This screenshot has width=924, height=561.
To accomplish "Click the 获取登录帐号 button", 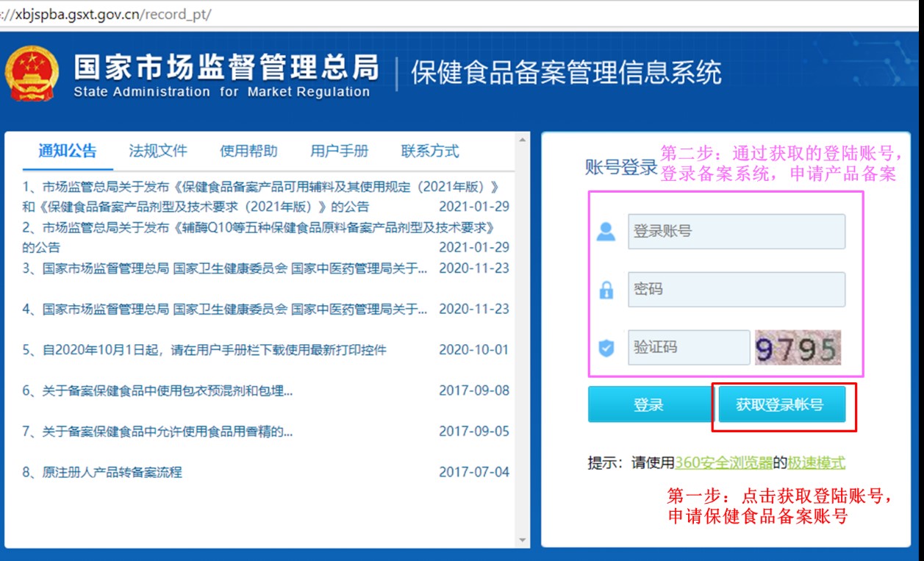I will [x=781, y=404].
